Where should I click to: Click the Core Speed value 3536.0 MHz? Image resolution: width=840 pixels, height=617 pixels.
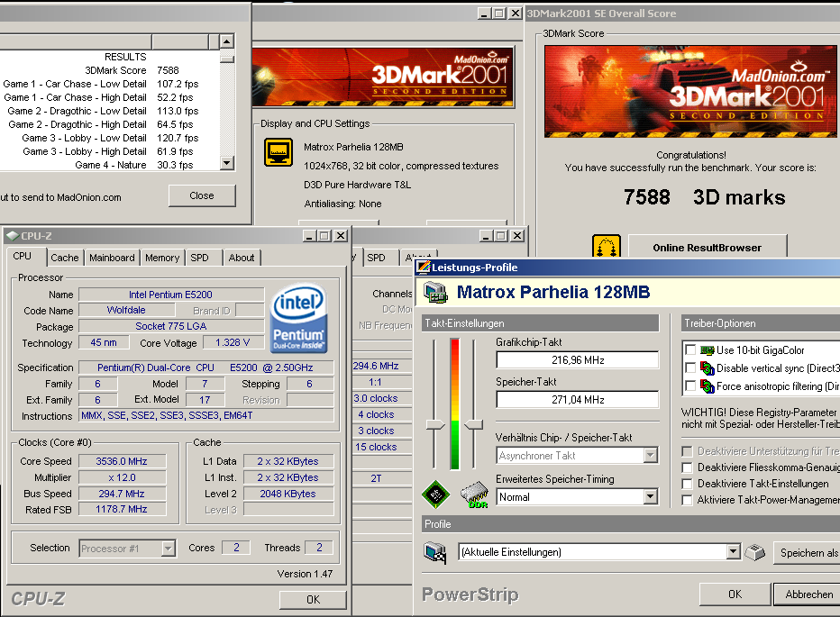pyautogui.click(x=123, y=461)
